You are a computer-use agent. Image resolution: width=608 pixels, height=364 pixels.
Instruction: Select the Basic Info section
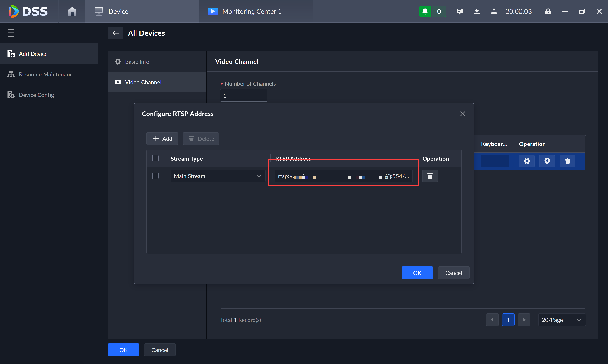coord(157,62)
